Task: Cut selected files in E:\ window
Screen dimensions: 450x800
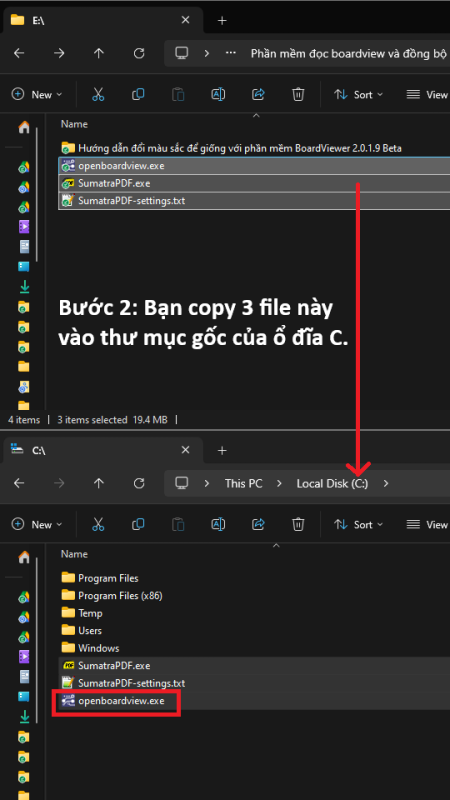Action: (x=98, y=94)
